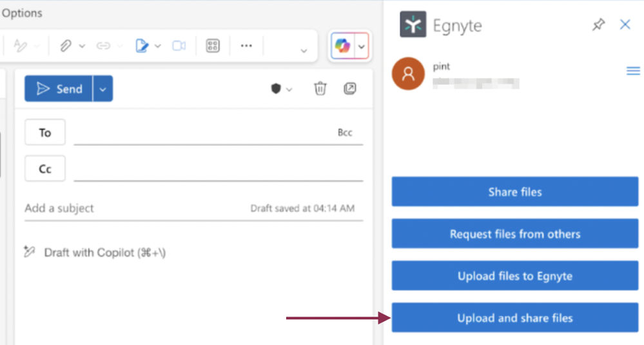Close the Egnyte panel

(625, 25)
